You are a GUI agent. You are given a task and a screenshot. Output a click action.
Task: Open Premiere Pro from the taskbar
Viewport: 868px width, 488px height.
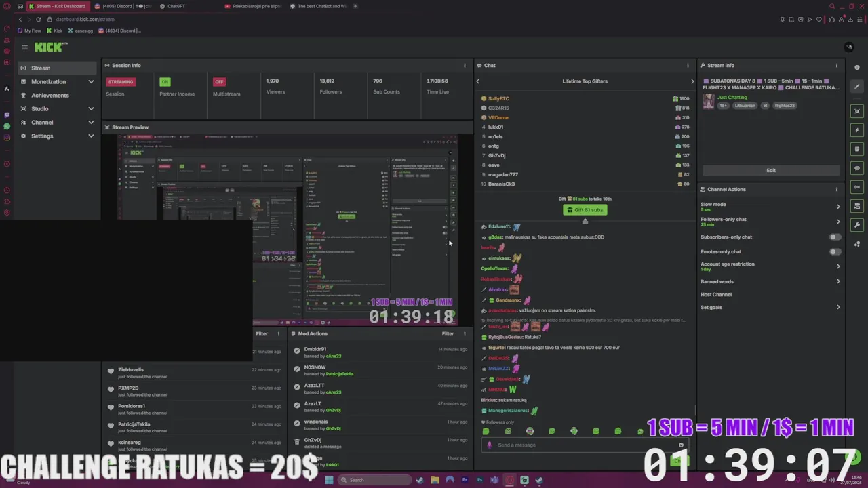point(465,480)
